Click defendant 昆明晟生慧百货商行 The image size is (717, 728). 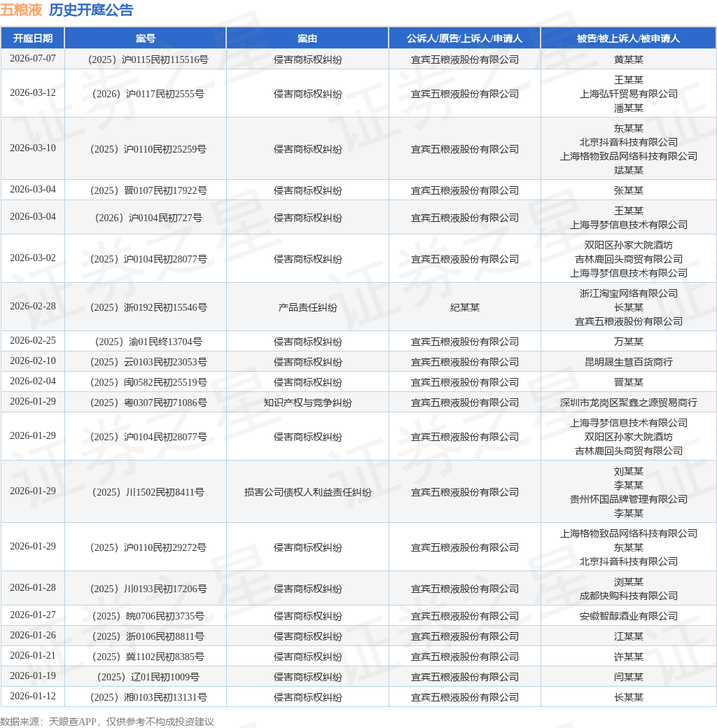[x=628, y=362]
